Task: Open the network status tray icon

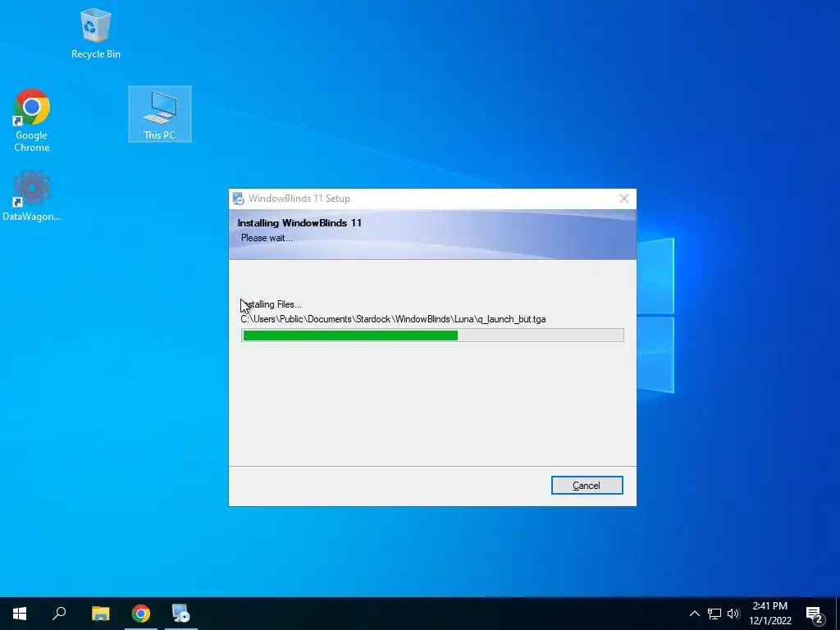Action: coord(714,614)
